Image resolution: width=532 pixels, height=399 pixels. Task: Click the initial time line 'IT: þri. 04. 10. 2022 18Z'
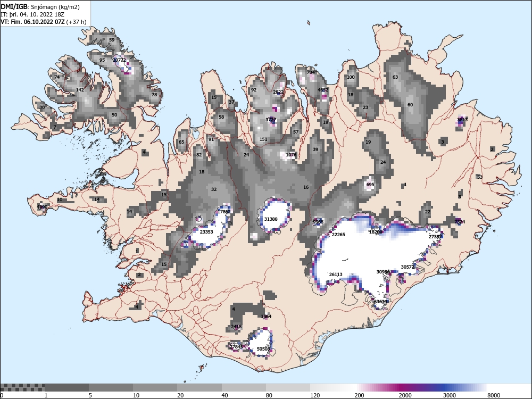pyautogui.click(x=32, y=14)
